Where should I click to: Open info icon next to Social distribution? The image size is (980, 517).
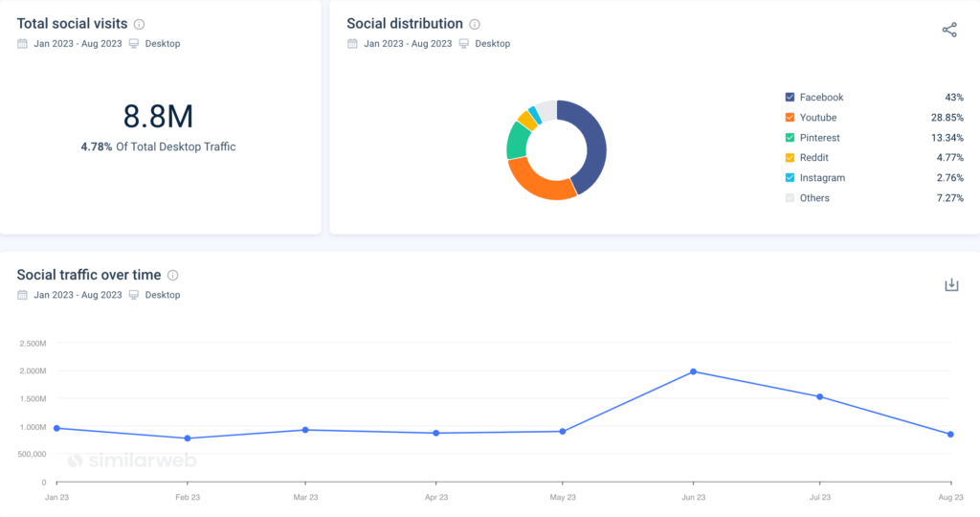(475, 24)
